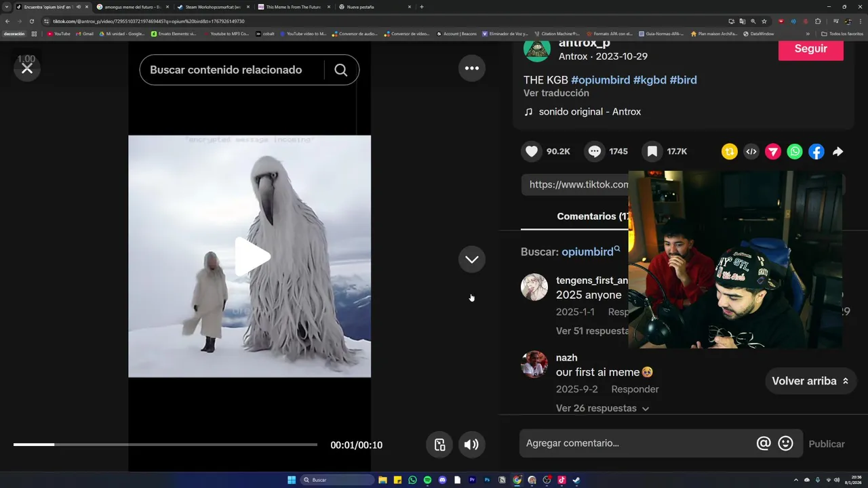Go back in browser history
The width and height of the screenshot is (868, 488).
[7, 21]
